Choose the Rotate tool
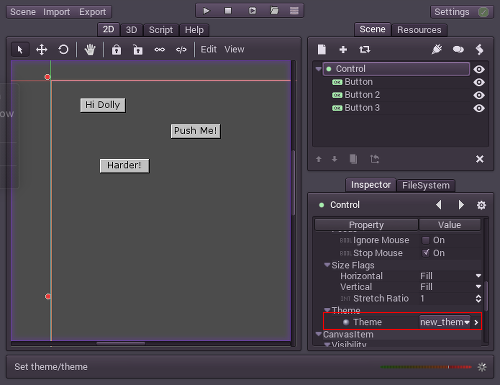 click(63, 50)
